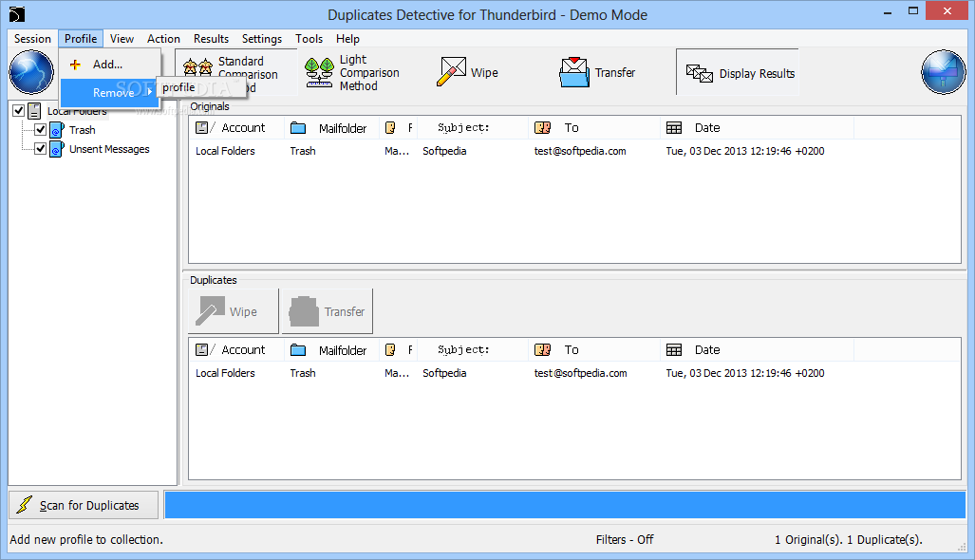Viewport: 975px width, 560px height.
Task: Sort Originals by Mailfolder column
Action: [x=332, y=128]
